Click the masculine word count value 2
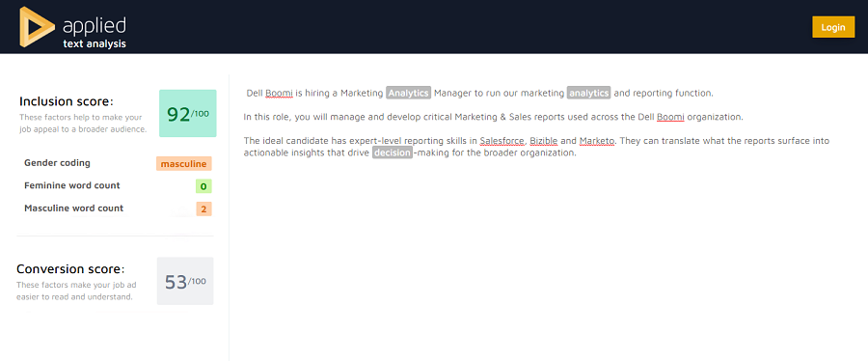 203,209
